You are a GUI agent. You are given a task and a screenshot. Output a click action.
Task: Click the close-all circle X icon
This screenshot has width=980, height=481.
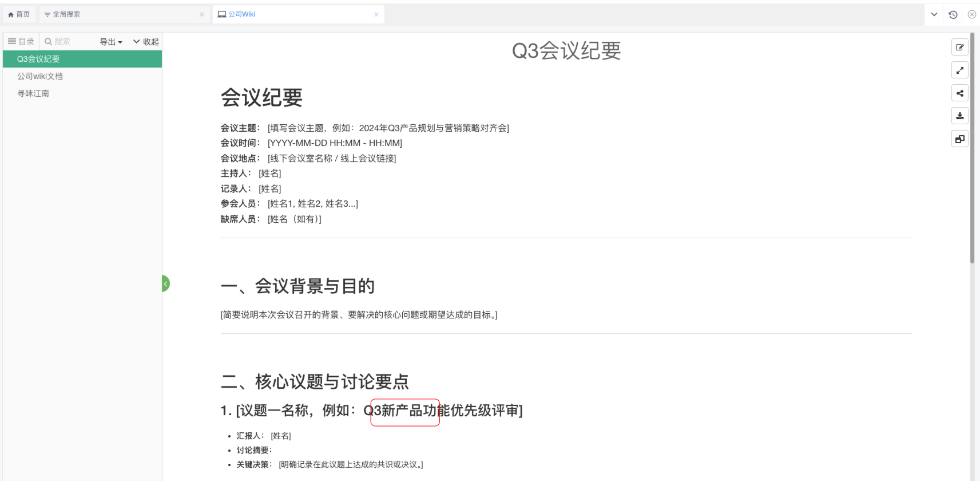point(972,14)
